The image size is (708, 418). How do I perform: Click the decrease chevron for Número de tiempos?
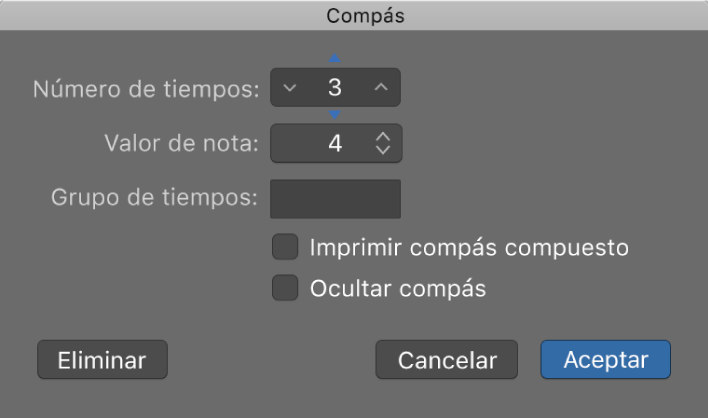290,88
